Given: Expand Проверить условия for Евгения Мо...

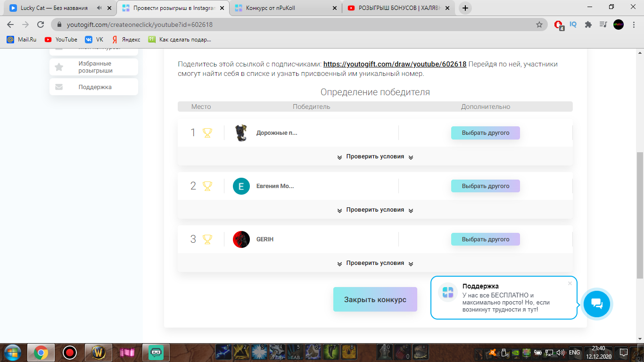Looking at the screenshot, I should [374, 209].
